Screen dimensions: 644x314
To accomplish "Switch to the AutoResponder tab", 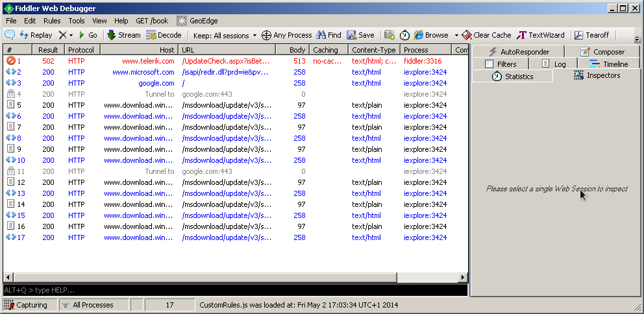I will [x=517, y=52].
